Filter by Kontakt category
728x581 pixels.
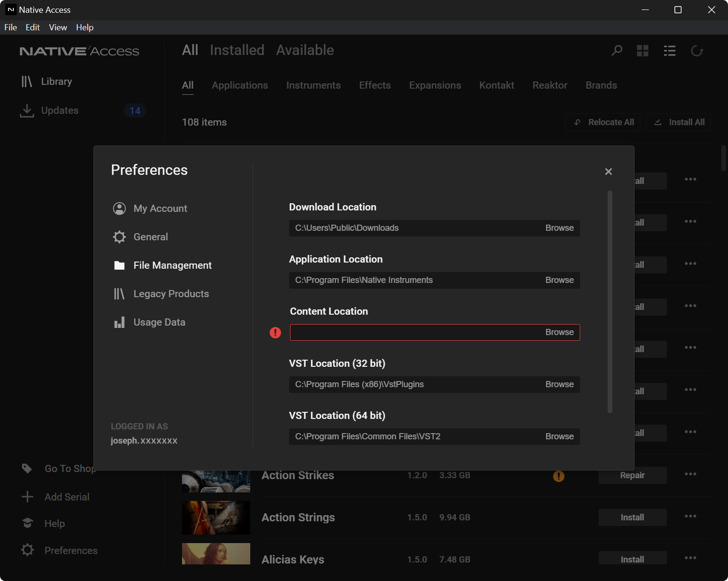497,85
